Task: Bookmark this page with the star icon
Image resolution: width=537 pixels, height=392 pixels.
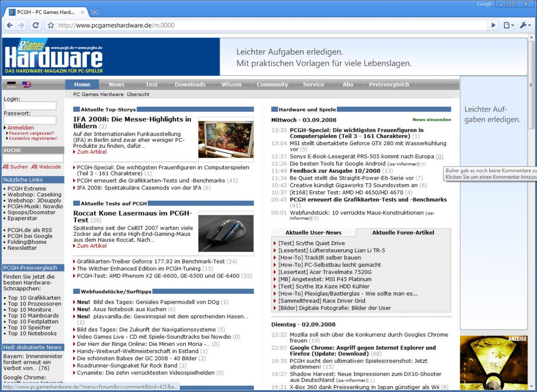Action: tap(51, 25)
